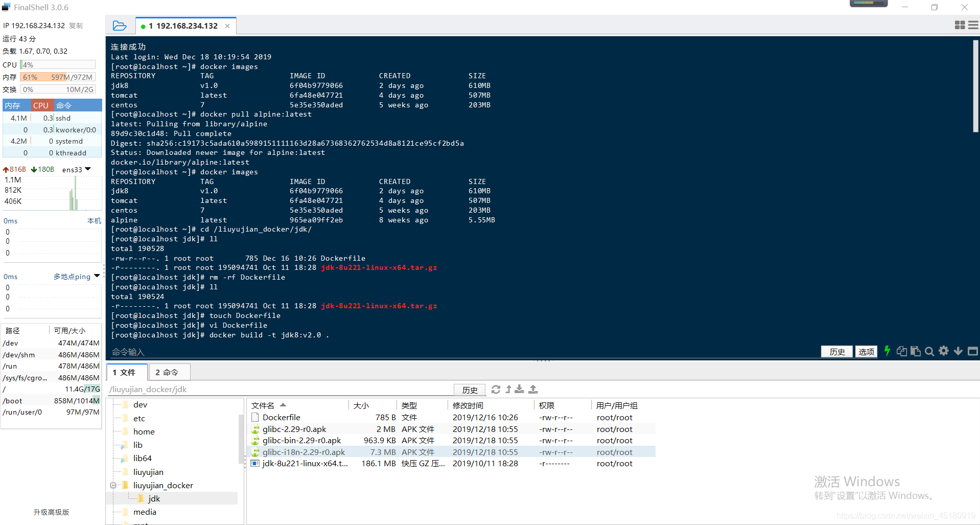Sort files by 修改时间 column header

492,405
